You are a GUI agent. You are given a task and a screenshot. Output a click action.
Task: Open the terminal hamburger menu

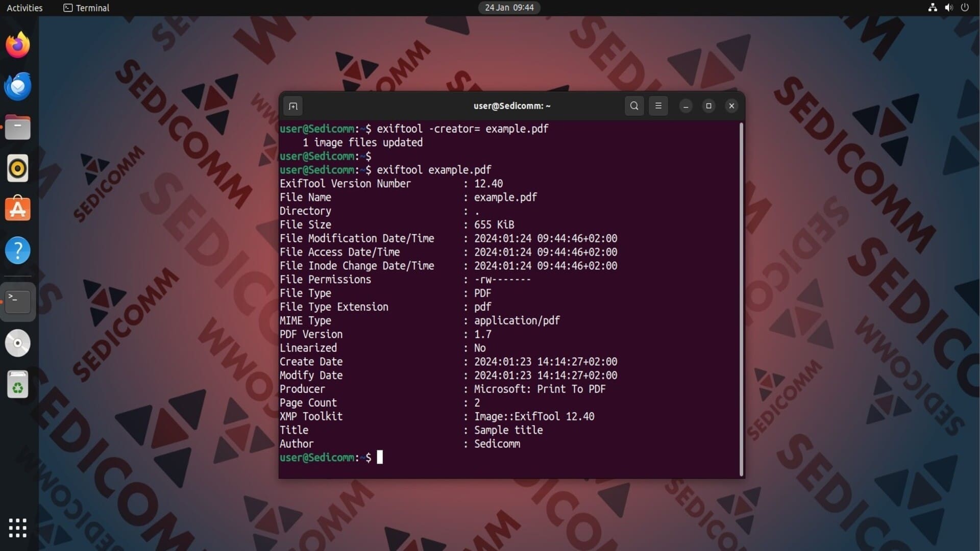(658, 106)
